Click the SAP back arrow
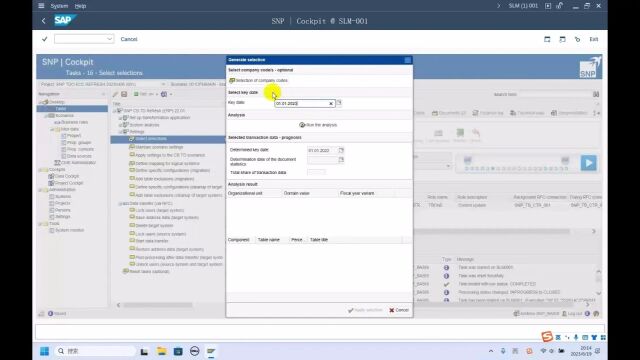640x360 pixels. [44, 20]
